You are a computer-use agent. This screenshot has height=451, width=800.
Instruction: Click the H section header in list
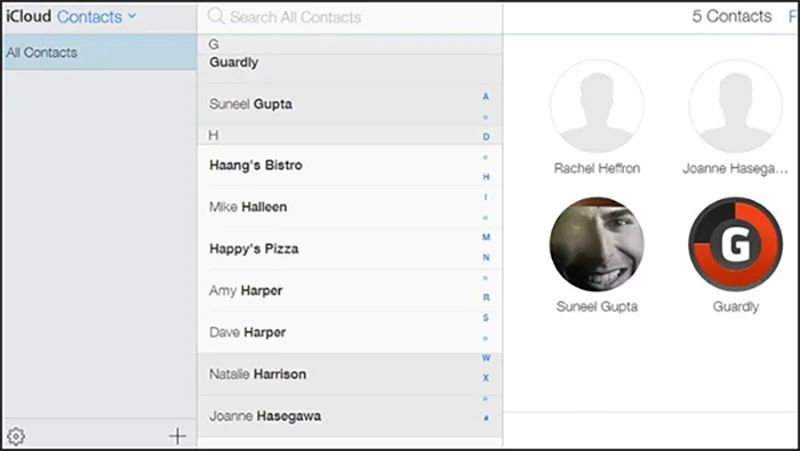[x=349, y=135]
